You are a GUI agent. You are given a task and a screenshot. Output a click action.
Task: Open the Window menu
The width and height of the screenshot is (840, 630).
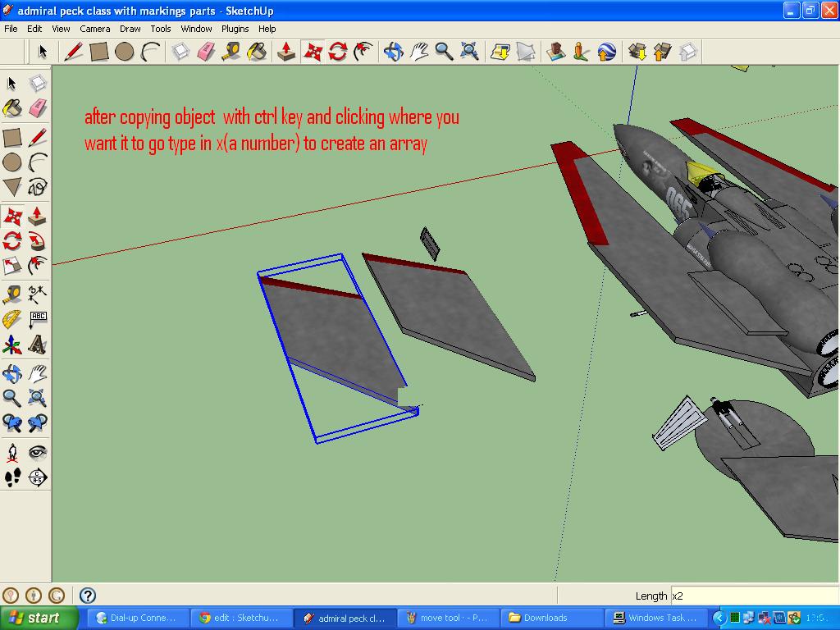point(196,29)
